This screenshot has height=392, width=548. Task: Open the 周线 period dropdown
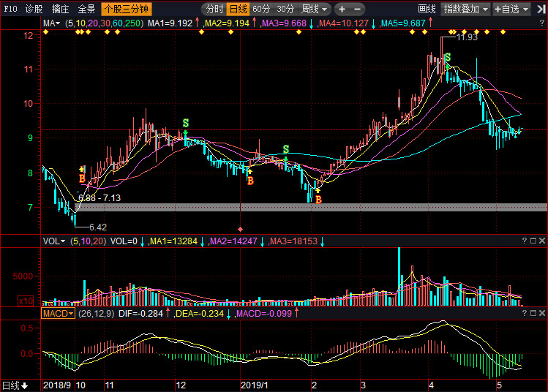click(x=315, y=10)
